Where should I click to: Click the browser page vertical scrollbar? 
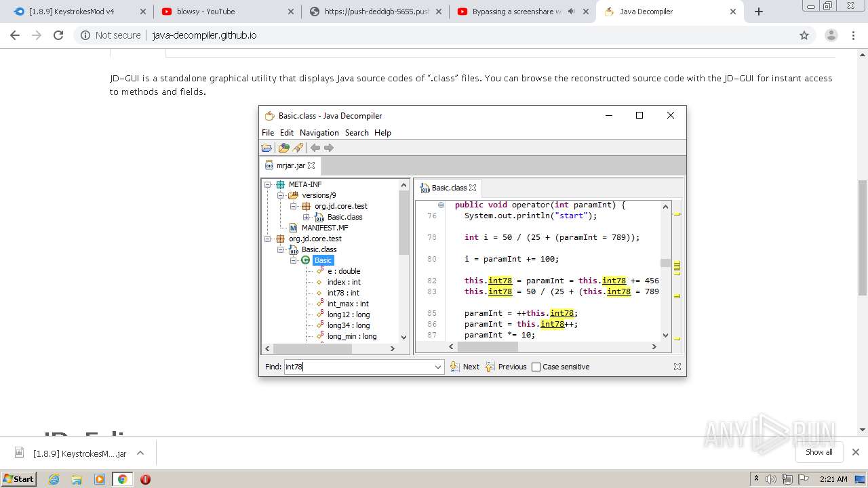tap(863, 237)
